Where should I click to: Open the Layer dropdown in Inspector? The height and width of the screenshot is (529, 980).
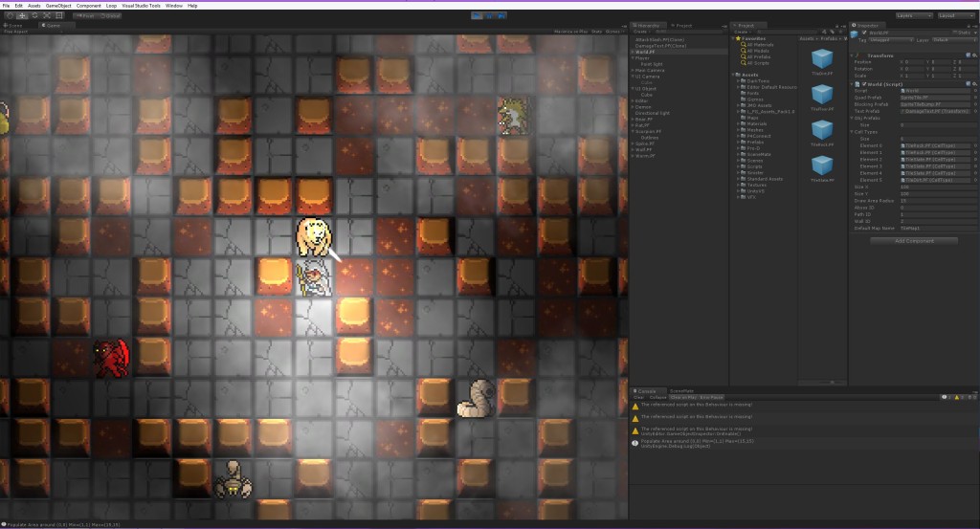pyautogui.click(x=952, y=40)
